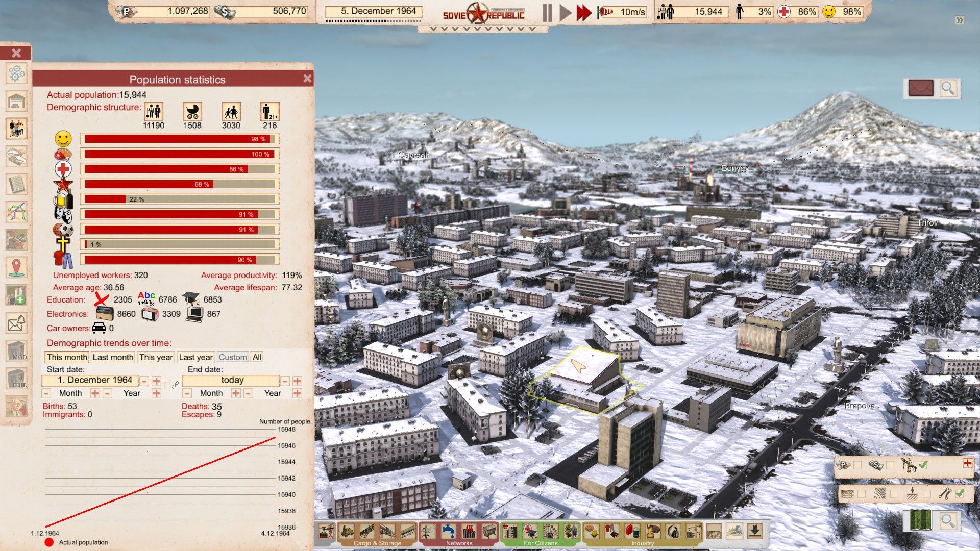Image resolution: width=980 pixels, height=551 pixels.
Task: Pause the game simulation
Action: pyautogui.click(x=547, y=12)
